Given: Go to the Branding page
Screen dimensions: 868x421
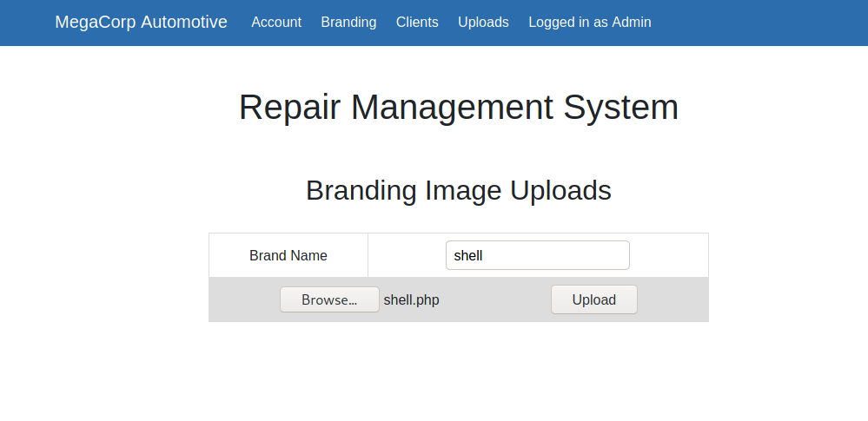Looking at the screenshot, I should click(348, 23).
